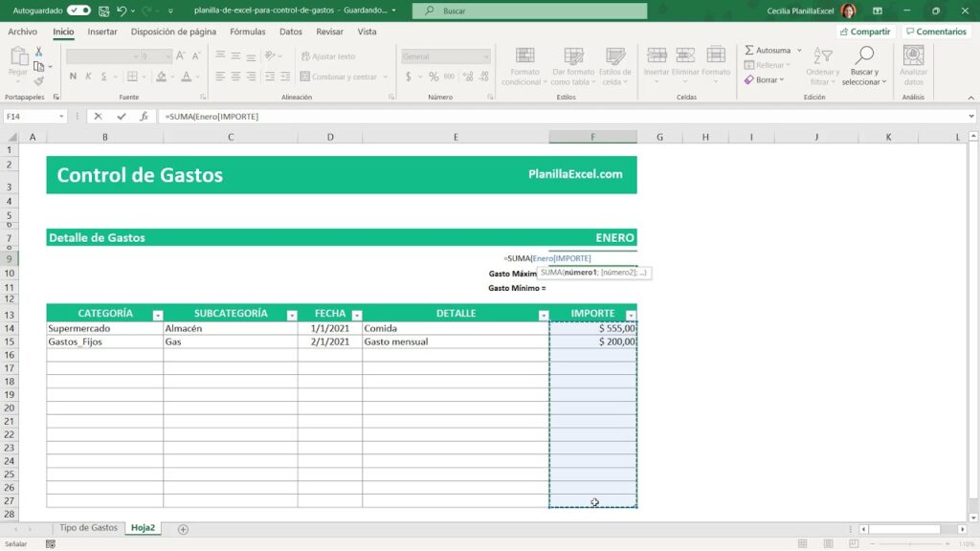Click the insert function fx icon
The height and width of the screenshot is (551, 980).
[x=144, y=117]
